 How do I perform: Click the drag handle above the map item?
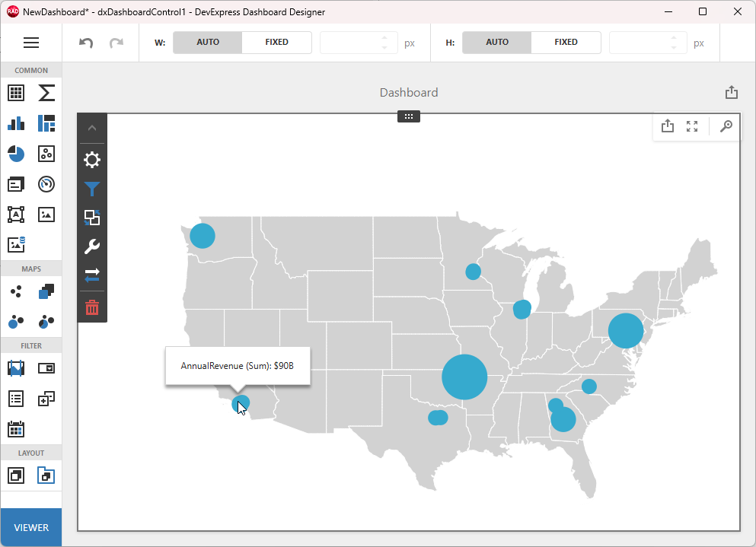coord(409,116)
